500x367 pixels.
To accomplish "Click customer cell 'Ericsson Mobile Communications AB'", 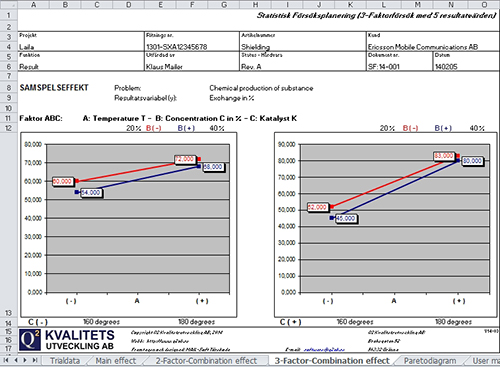I will 423,47.
